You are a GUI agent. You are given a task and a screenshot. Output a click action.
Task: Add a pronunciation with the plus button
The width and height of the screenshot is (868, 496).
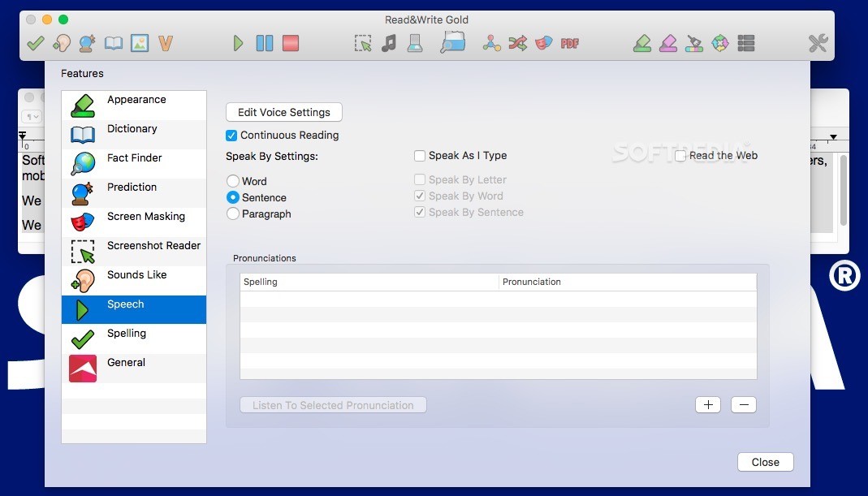[708, 404]
